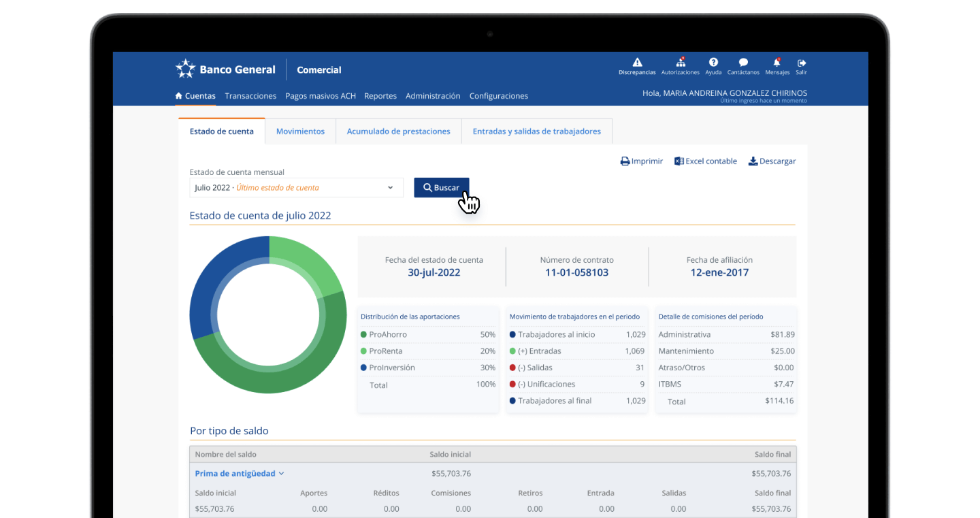
Task: Click the (+) Entradas row
Action: [x=577, y=351]
